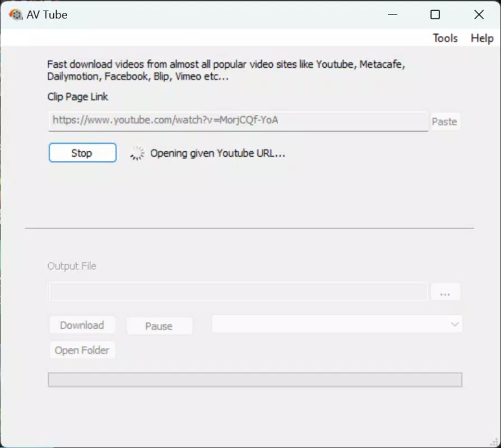Click the browse output file ellipsis button
Image resolution: width=501 pixels, height=448 pixels.
[446, 292]
